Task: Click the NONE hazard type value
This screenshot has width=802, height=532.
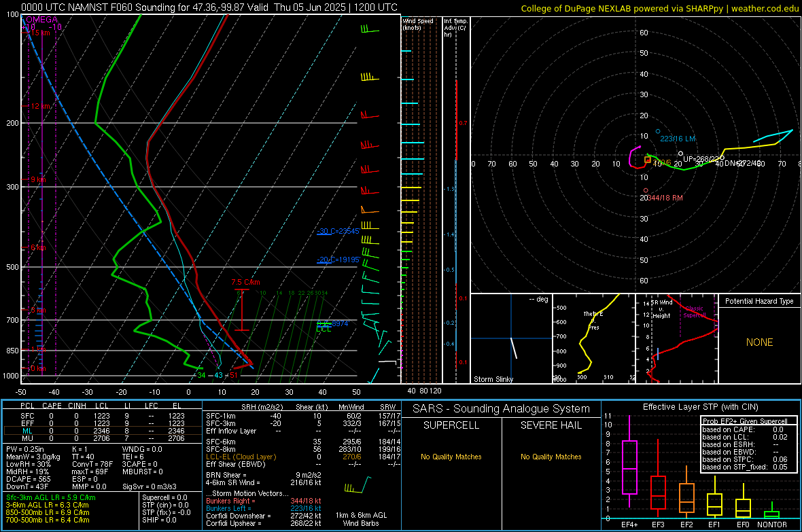Action: (759, 342)
